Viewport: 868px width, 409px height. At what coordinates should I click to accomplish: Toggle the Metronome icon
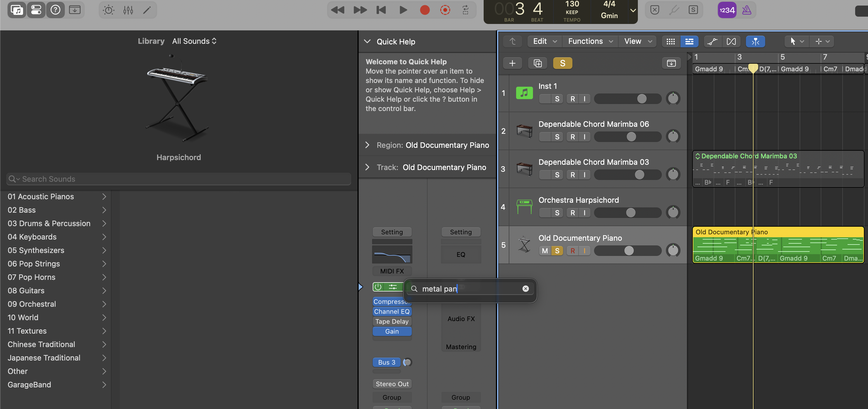pos(747,10)
